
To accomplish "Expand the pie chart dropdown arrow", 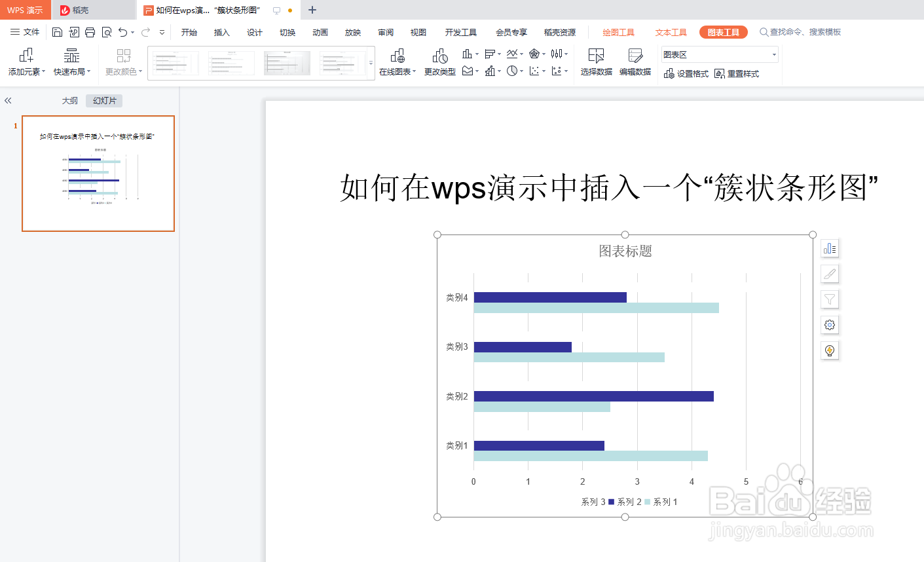I will point(521,71).
